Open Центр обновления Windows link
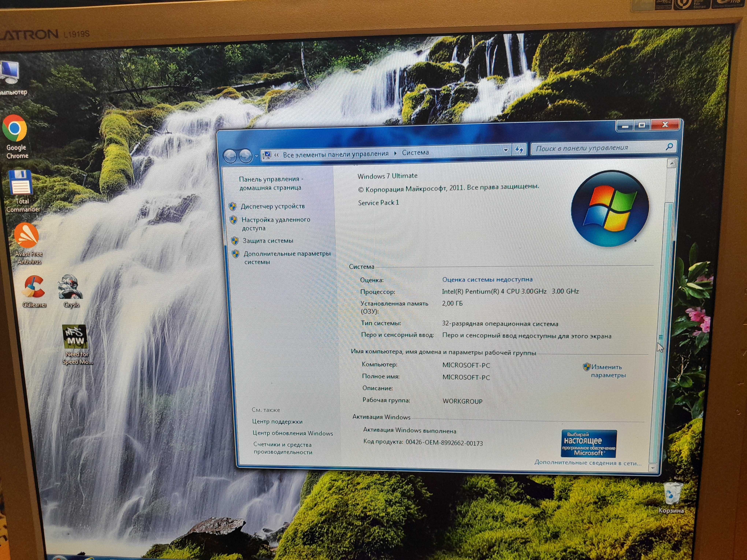747x560 pixels. coord(293,433)
